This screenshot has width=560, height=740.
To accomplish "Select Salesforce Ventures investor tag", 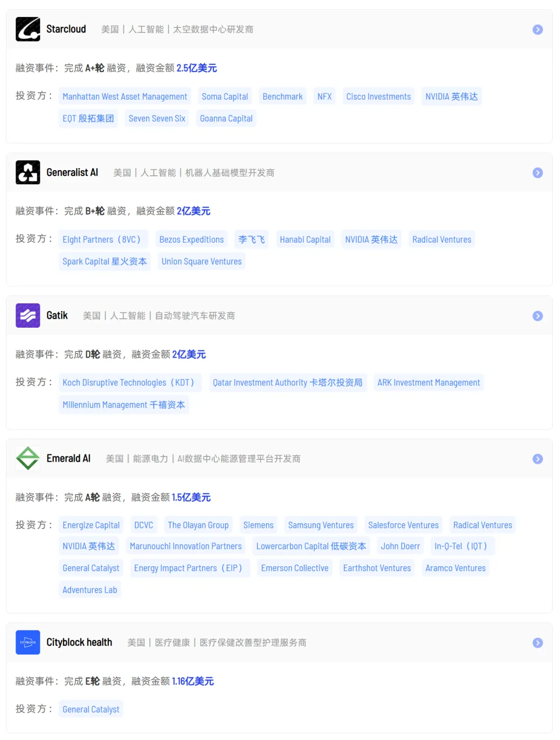I will [x=403, y=525].
